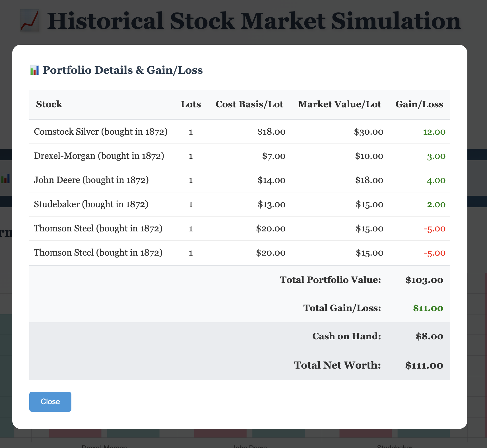This screenshot has width=487, height=448.
Task: Click the Market Value/Lot column header
Action: [340, 104]
